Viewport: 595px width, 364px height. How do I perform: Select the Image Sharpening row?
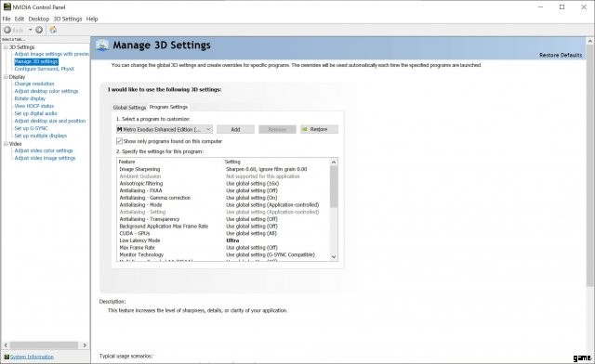click(223, 169)
